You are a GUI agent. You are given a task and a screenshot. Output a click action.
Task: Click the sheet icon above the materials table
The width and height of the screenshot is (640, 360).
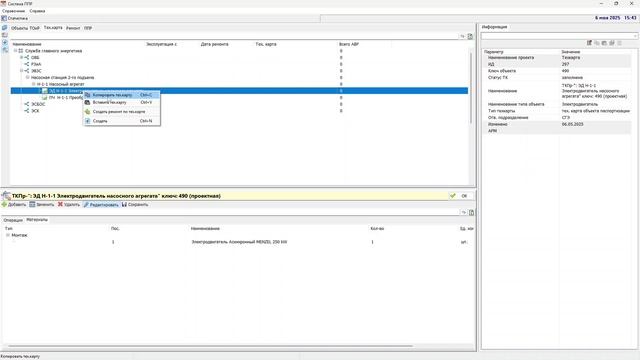471,212
